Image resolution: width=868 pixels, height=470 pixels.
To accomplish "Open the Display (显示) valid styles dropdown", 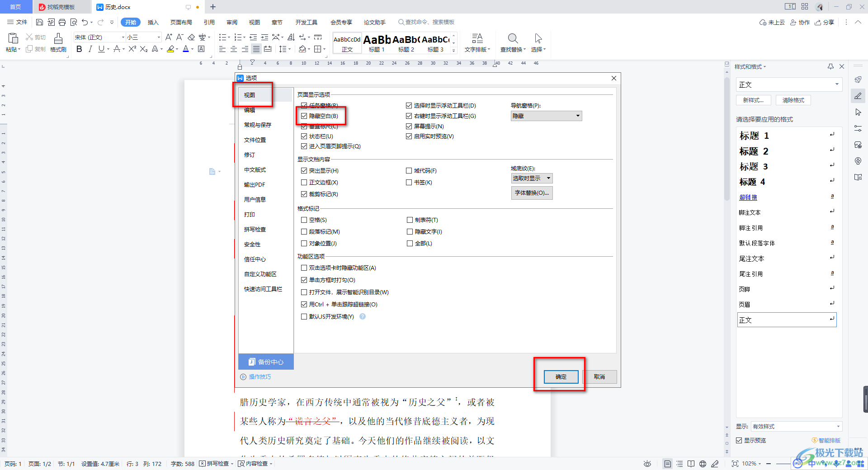I will (x=796, y=426).
